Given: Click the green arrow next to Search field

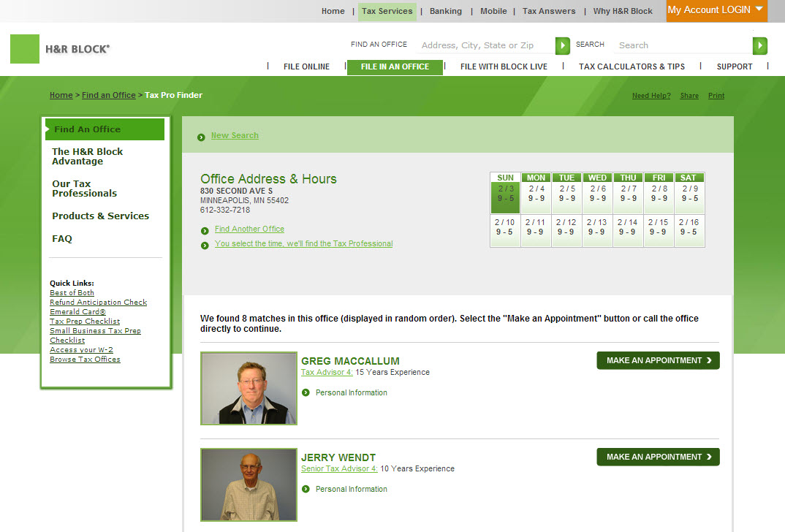Looking at the screenshot, I should coord(760,45).
